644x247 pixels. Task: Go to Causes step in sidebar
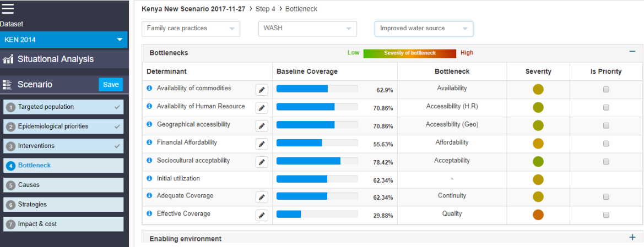(x=63, y=185)
